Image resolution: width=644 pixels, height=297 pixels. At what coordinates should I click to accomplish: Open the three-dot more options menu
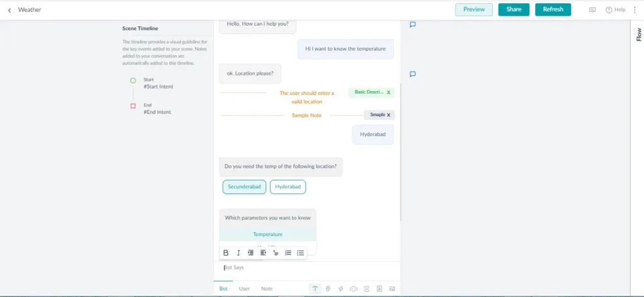(x=635, y=10)
